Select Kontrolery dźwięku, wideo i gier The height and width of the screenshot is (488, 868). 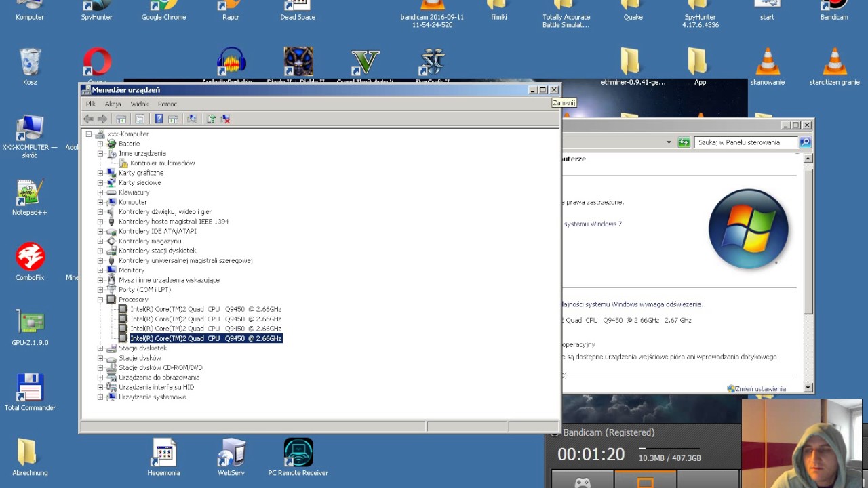point(165,211)
